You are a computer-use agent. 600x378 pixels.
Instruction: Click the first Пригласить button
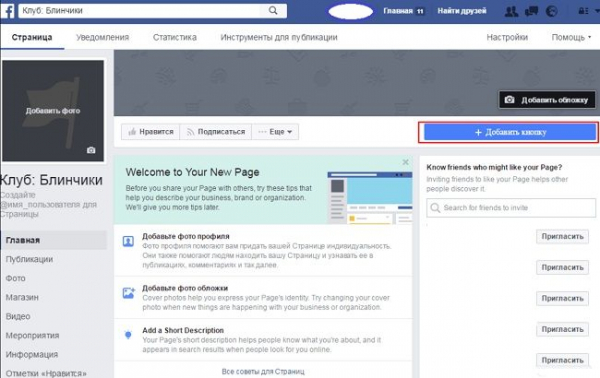pos(562,236)
